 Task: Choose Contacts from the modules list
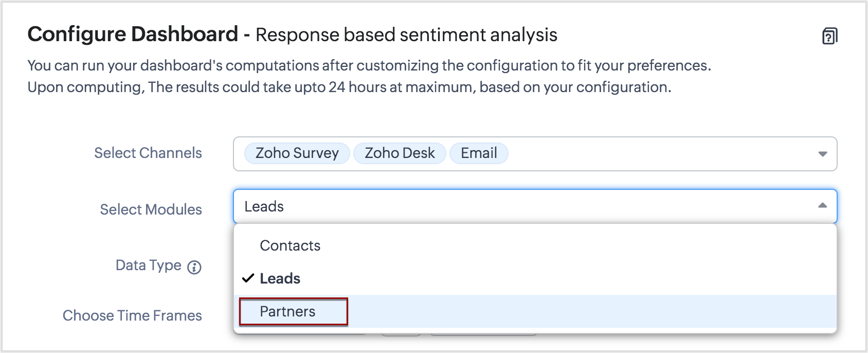[x=290, y=246]
